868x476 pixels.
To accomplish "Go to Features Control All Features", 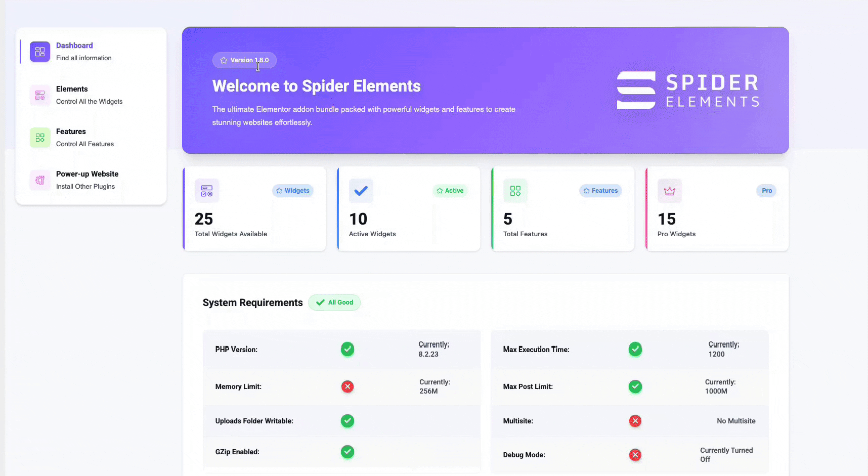I will pos(91,138).
